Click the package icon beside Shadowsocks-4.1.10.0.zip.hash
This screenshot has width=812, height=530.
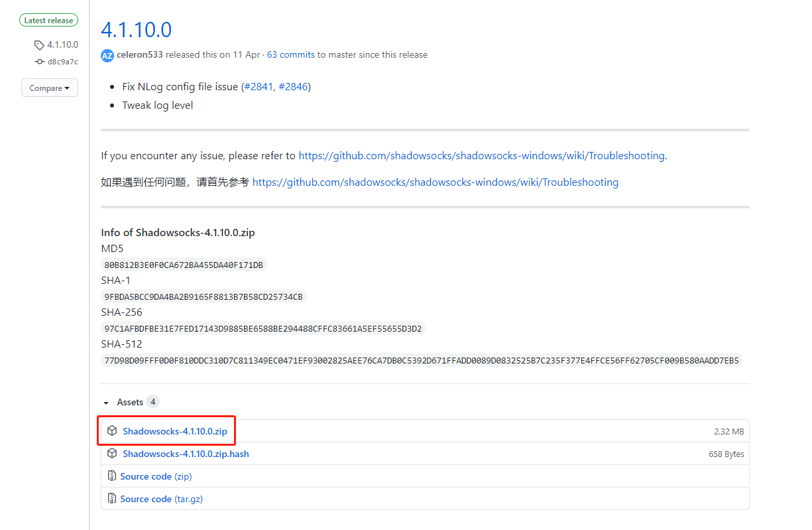(x=112, y=454)
